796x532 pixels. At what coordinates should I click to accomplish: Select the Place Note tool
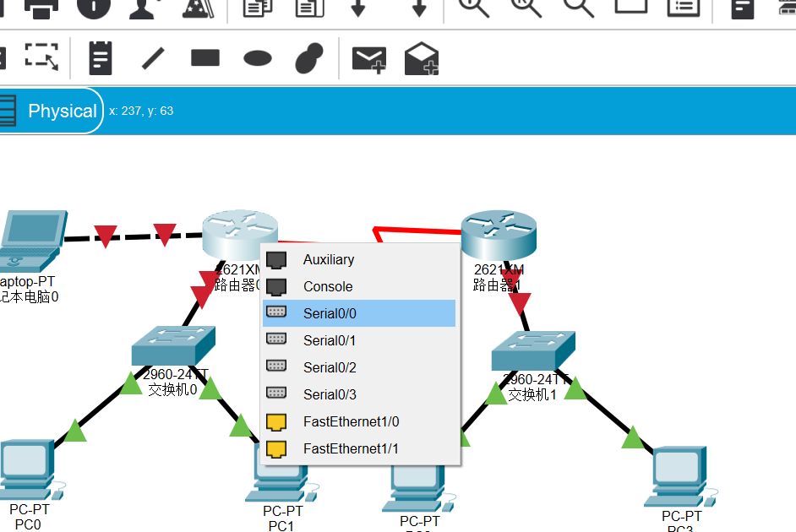tap(100, 57)
